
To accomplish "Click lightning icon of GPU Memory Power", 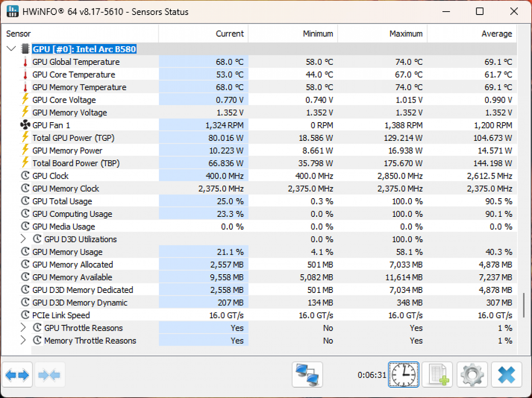I will click(x=25, y=150).
